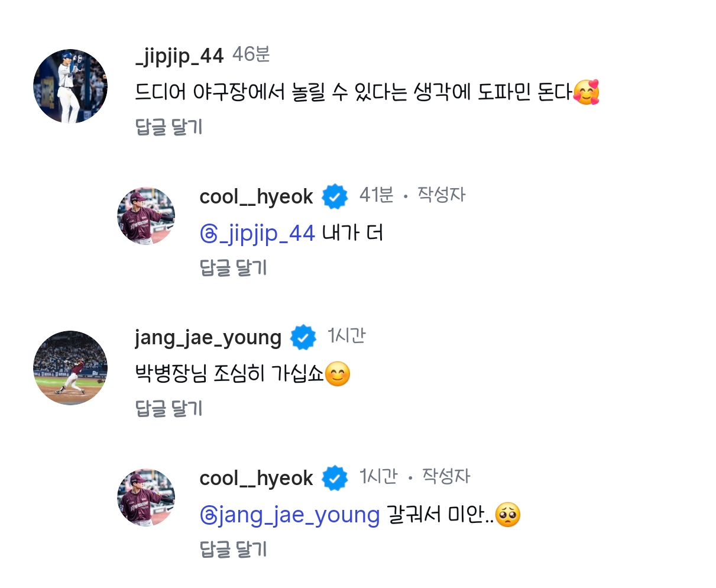Click the 41분 timestamp on cool__hyeok's reply
This screenshot has width=716, height=588.
[376, 195]
